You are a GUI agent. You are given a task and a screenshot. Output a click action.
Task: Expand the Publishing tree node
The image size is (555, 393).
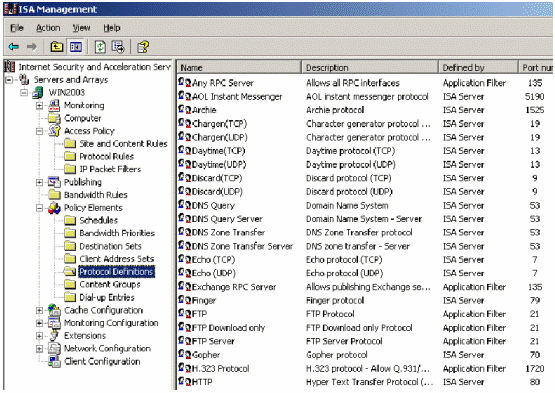[40, 182]
